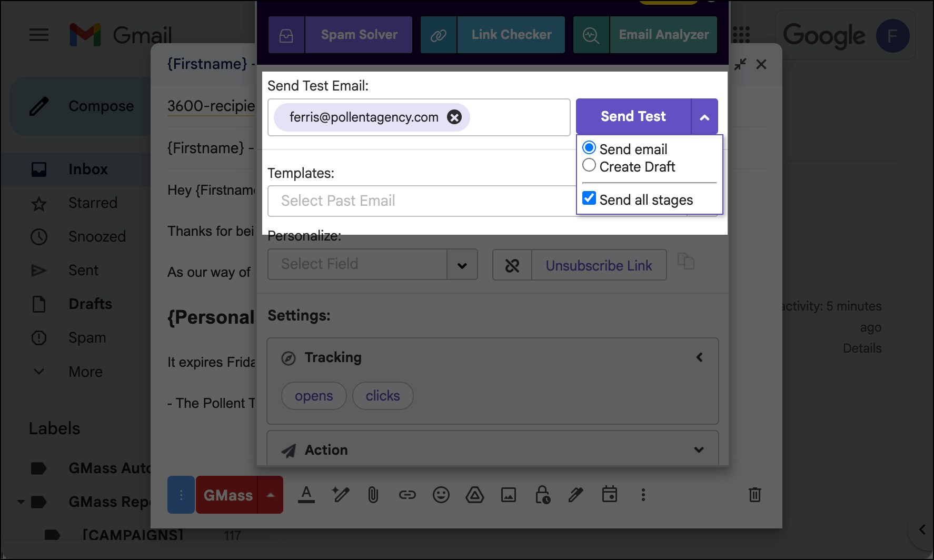
Task: Open the Google account avatar F
Action: click(x=892, y=36)
